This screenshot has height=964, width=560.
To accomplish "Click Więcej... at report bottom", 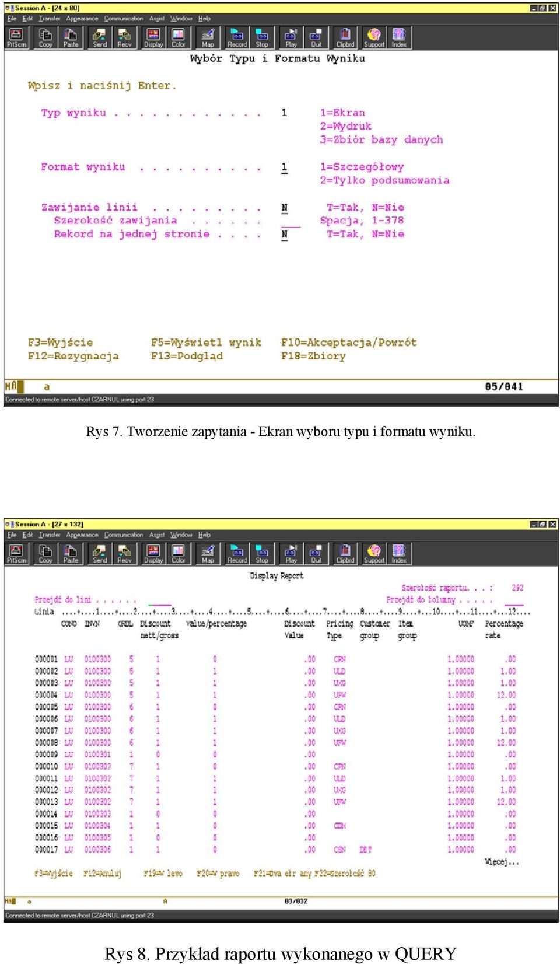I will point(502,862).
